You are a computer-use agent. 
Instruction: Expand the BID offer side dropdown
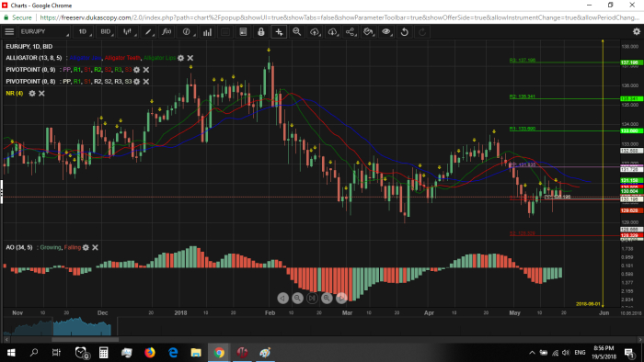pos(106,31)
